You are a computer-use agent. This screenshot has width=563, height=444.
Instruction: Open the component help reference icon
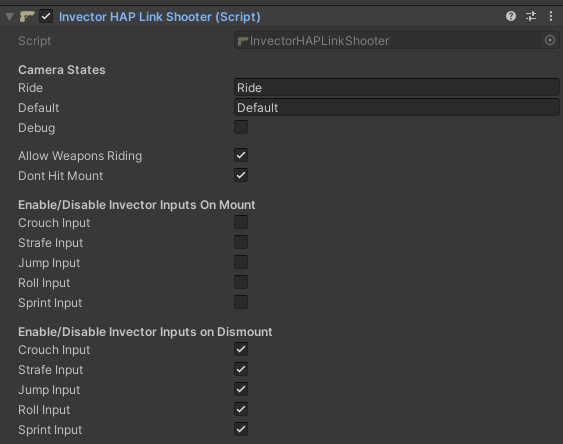[511, 16]
